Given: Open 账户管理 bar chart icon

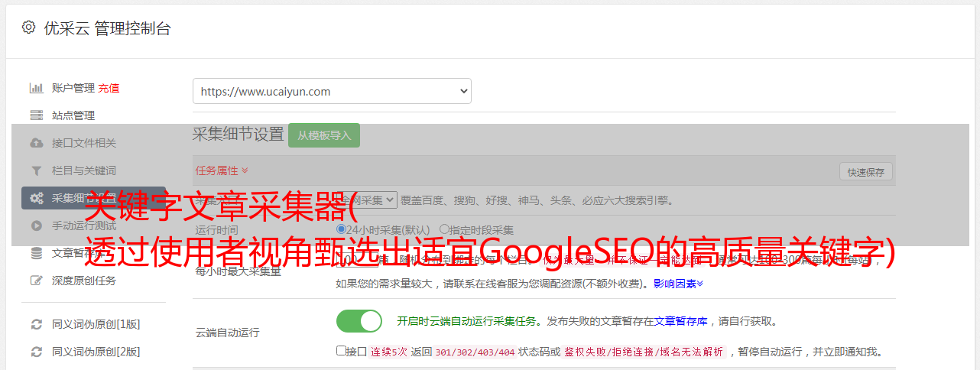Looking at the screenshot, I should pos(36,88).
